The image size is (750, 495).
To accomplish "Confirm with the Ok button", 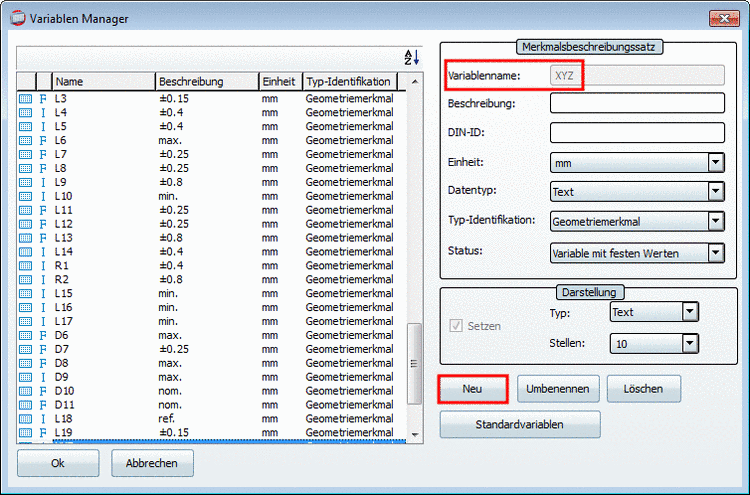I will (58, 463).
